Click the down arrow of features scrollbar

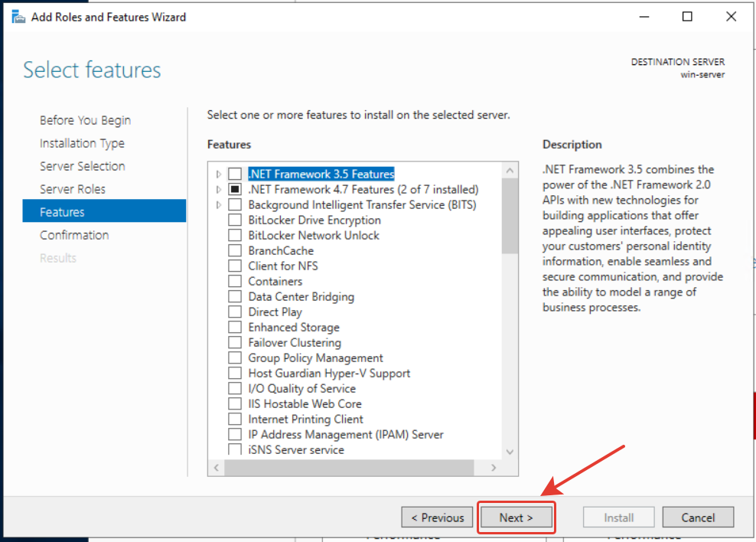(x=510, y=452)
